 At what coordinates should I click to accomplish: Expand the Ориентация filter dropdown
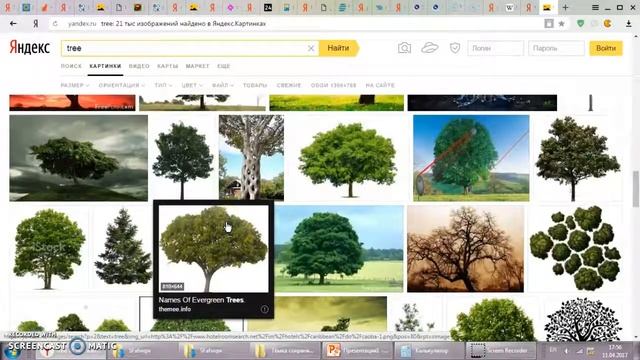click(x=122, y=85)
